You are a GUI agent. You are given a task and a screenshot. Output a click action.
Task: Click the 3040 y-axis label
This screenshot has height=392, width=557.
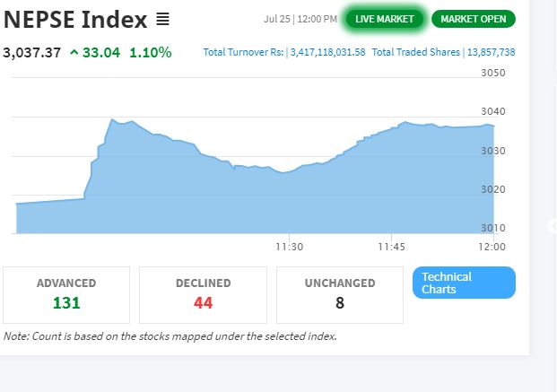(x=493, y=111)
